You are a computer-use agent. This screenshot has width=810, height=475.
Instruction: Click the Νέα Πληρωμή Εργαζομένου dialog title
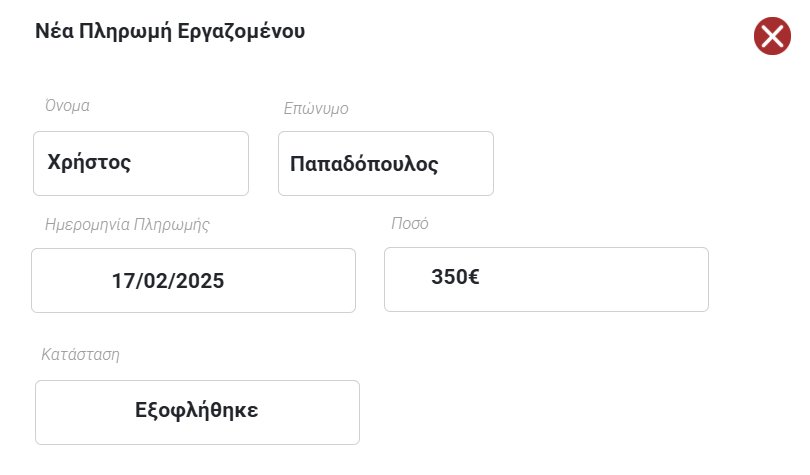pos(170,31)
